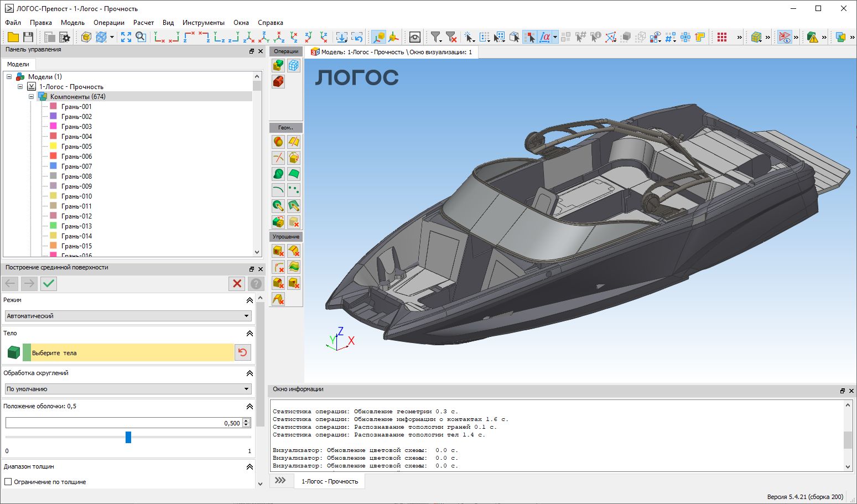
Task: Enable the 'Ограничение по толщине' checkbox
Action: 8,482
